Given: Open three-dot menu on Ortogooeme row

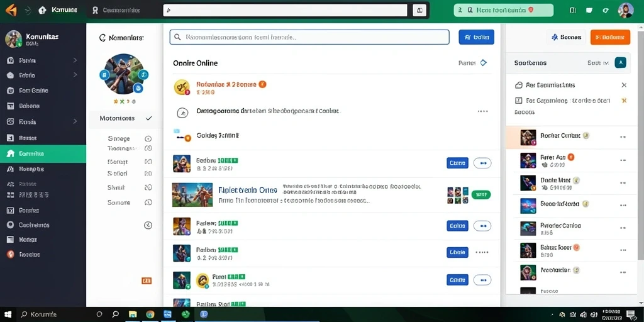Looking at the screenshot, I should (482, 111).
